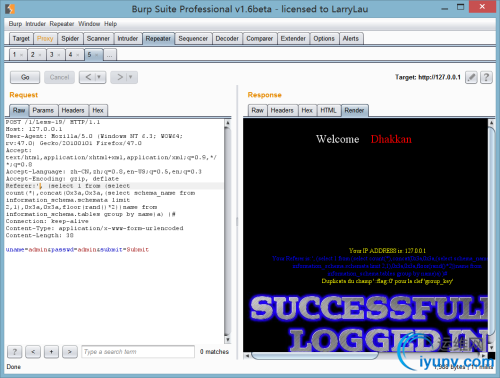Close repeater tab 5 with its x
500x378 pixels.
97,55
